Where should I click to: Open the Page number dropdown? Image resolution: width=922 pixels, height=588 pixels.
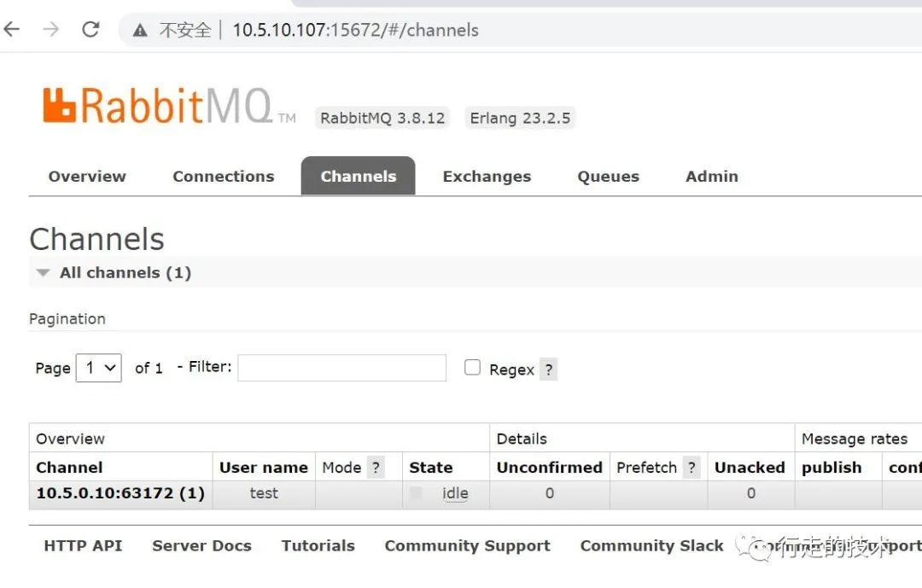pyautogui.click(x=99, y=368)
